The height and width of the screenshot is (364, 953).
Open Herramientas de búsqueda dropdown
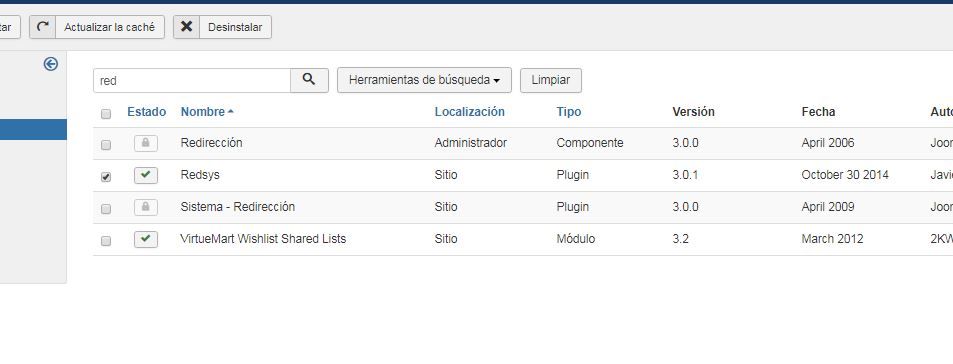(x=424, y=80)
